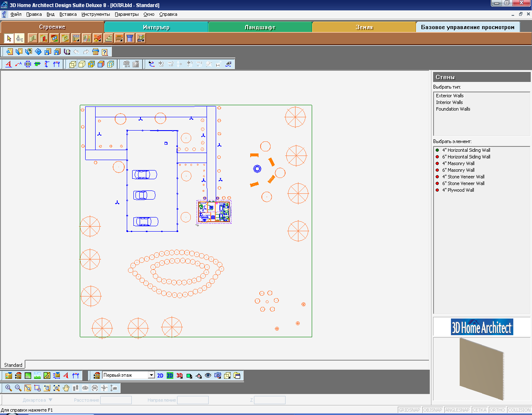Open the Инструменты menu

[x=96, y=14]
